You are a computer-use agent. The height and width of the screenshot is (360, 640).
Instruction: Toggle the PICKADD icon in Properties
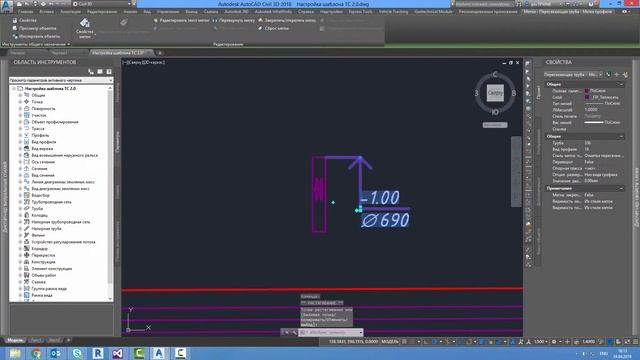click(x=609, y=74)
